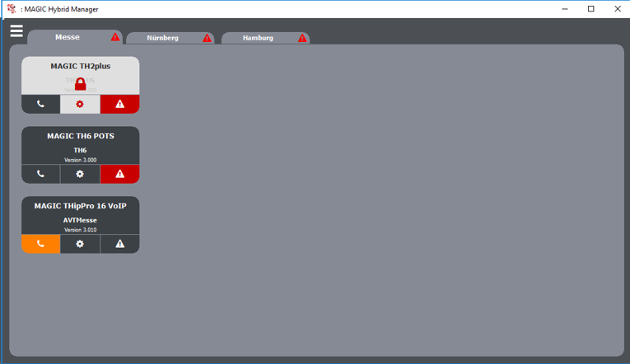The image size is (630, 364).
Task: Switch to the Messe tab
Action: (x=68, y=37)
